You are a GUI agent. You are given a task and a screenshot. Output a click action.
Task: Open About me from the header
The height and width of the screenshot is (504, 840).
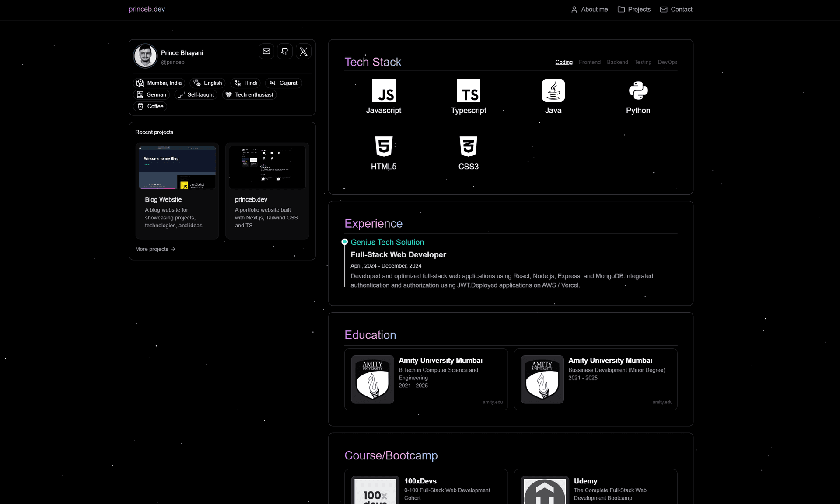(589, 9)
